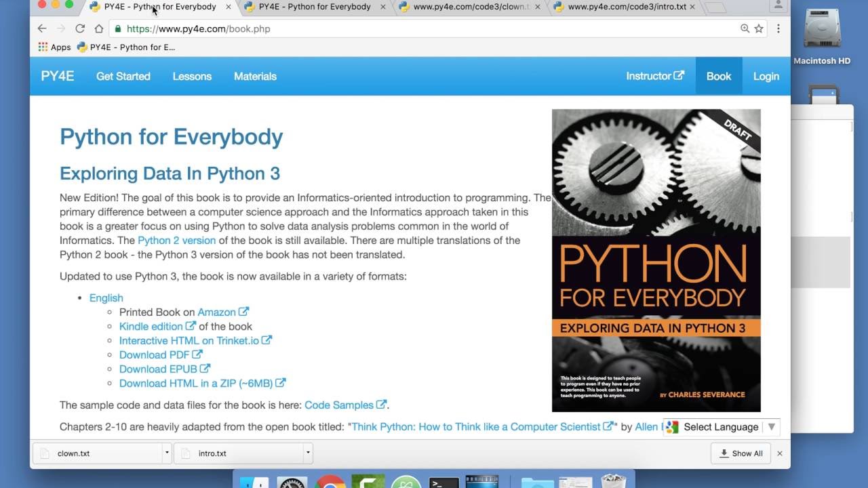
Task: Open the Login page
Action: click(x=766, y=76)
